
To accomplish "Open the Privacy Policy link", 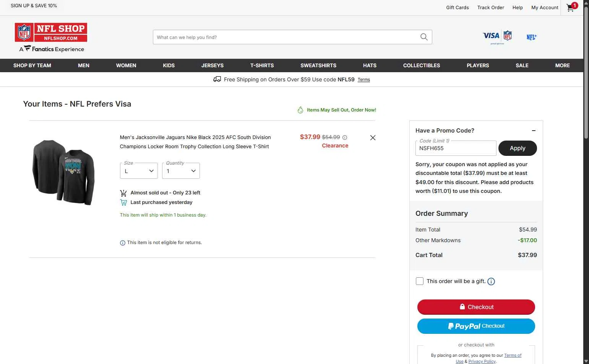I will pos(482,361).
